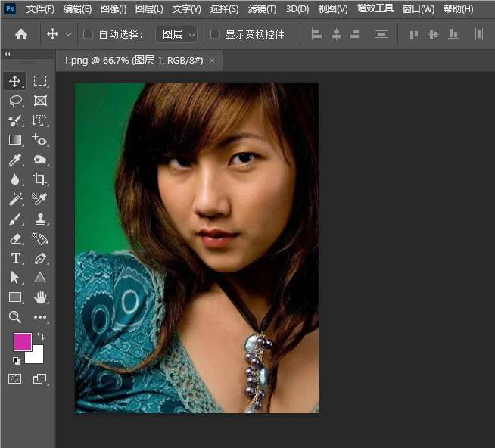Open the 文字(Y) menu
Screen dimensions: 495x448
[187, 9]
